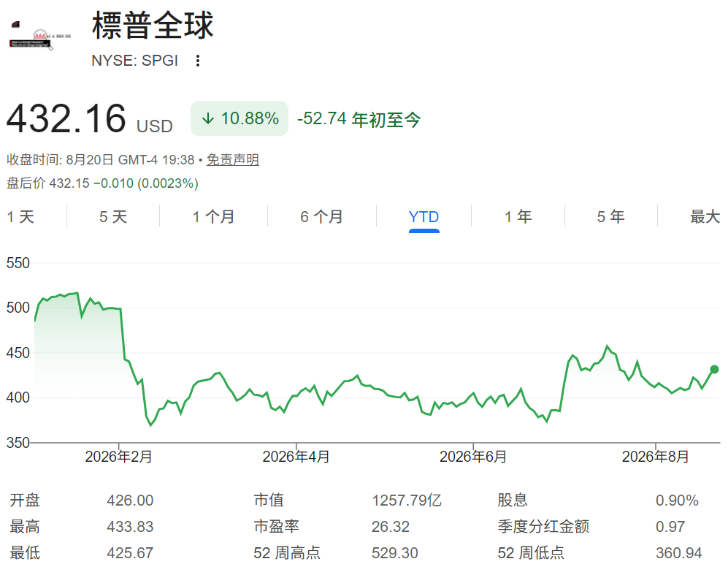Click the 盘后价 432.15 after-hours line
Screen dimensions: 728x567
(x=103, y=183)
